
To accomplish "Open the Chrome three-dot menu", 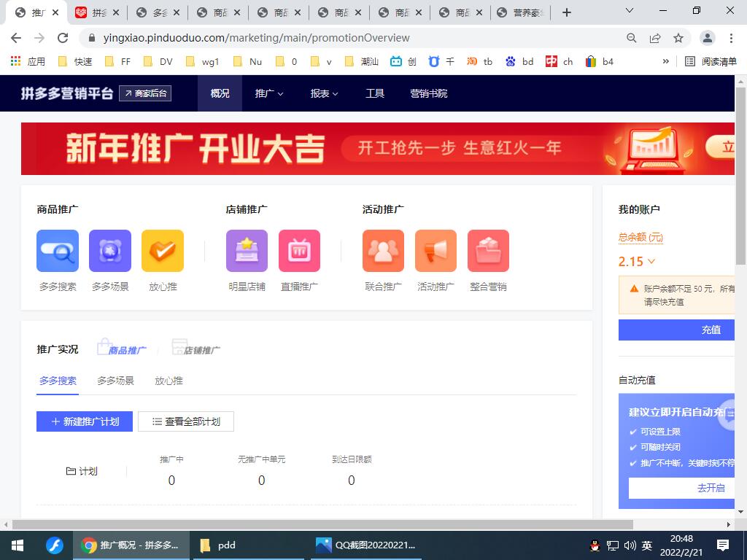I will [x=731, y=38].
